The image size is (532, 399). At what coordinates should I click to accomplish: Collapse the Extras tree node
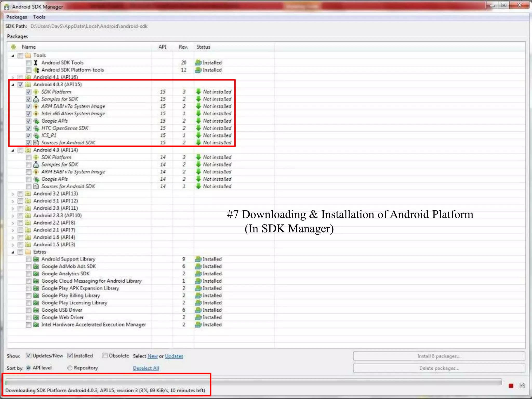[x=13, y=252]
